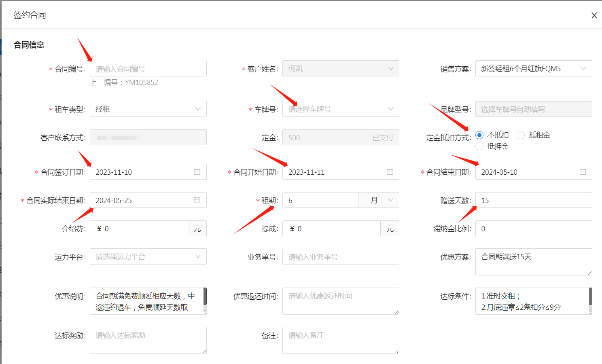602x364 pixels.
Task: Choose the 抵押金 radio option
Action: coord(479,146)
